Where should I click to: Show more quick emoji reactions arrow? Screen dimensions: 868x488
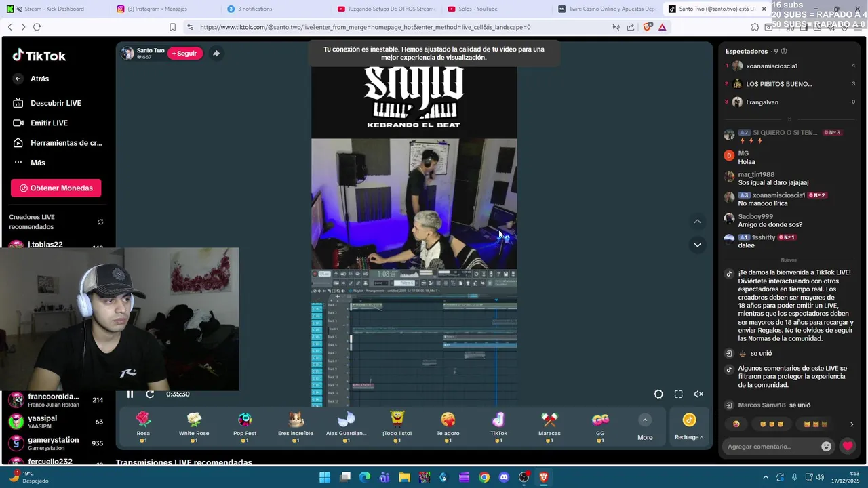point(852,424)
